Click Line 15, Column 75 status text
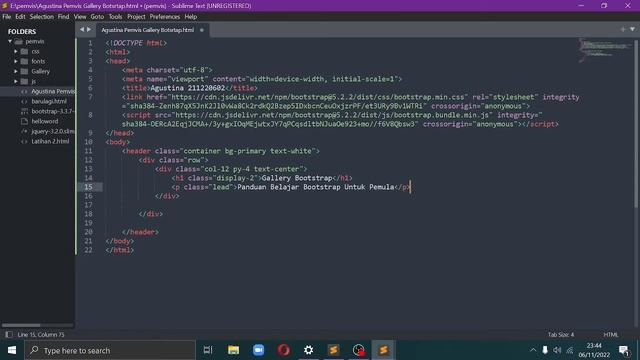Viewport: 640px width, 360px height. (41, 335)
